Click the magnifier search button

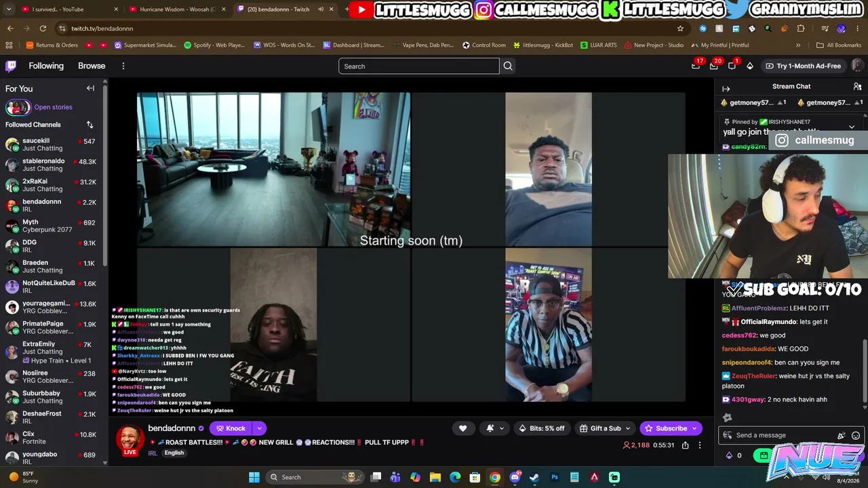(508, 66)
